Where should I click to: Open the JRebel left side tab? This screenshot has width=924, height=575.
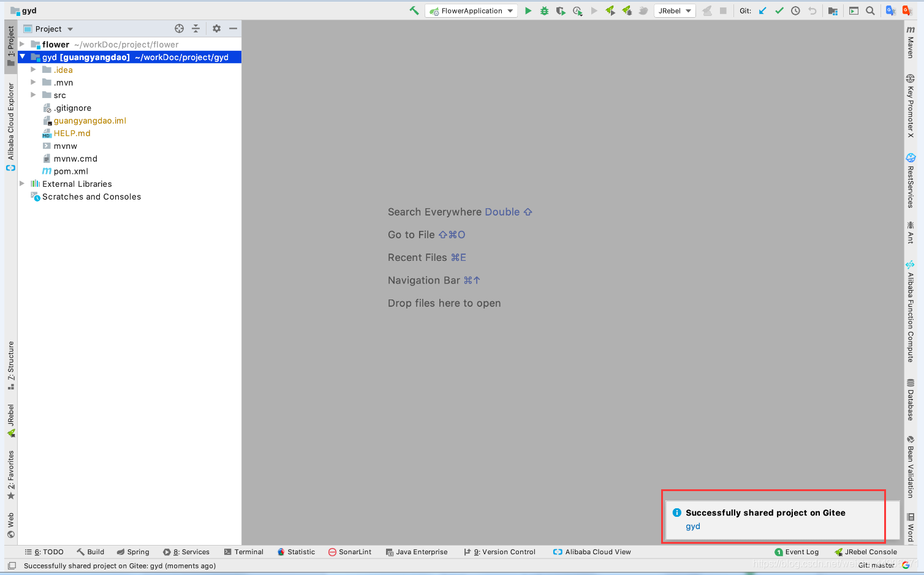11,421
